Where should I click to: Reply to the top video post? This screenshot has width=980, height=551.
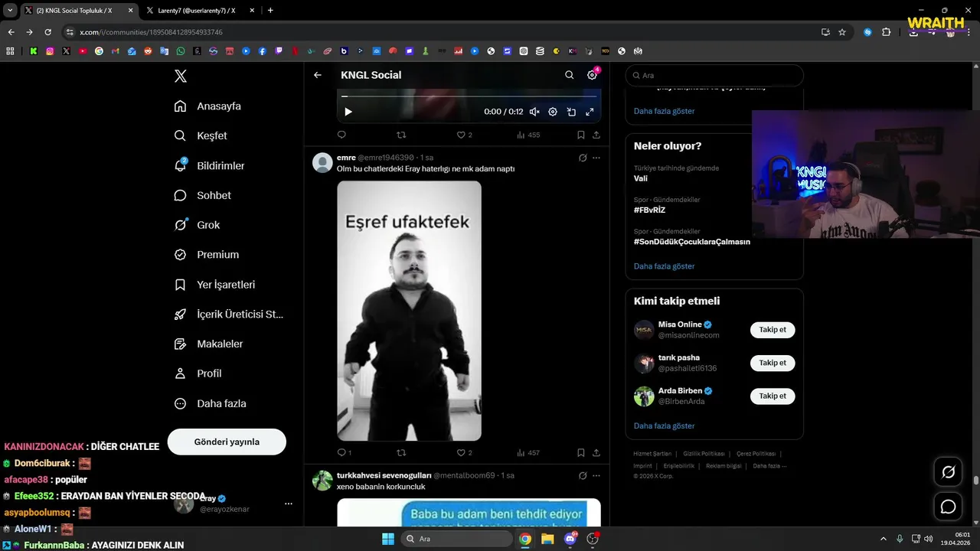[x=341, y=135]
